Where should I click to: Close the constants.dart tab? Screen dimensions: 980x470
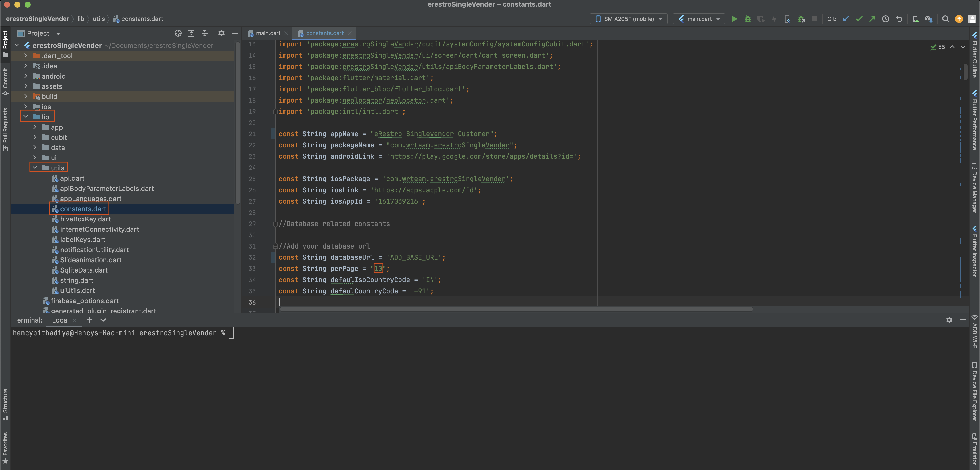(350, 33)
